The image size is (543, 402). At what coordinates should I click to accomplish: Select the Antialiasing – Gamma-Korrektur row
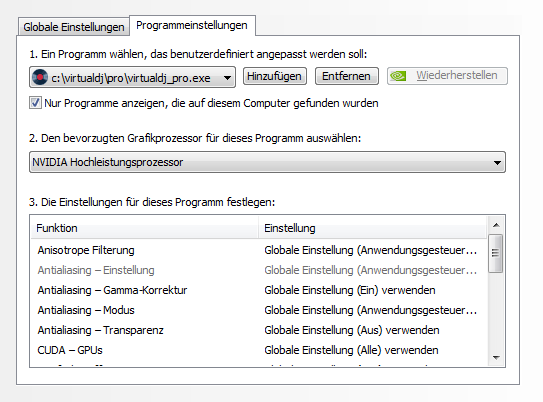(x=258, y=290)
